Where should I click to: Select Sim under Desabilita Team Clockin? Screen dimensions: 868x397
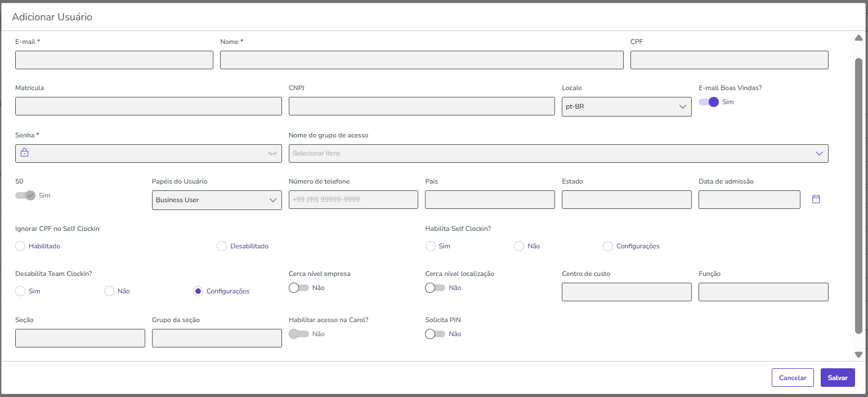[20, 291]
